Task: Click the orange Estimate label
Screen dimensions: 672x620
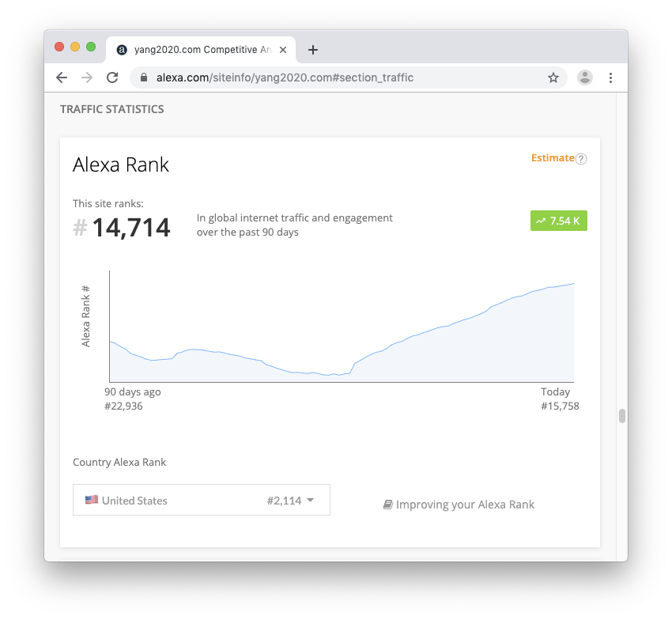Action: tap(553, 158)
